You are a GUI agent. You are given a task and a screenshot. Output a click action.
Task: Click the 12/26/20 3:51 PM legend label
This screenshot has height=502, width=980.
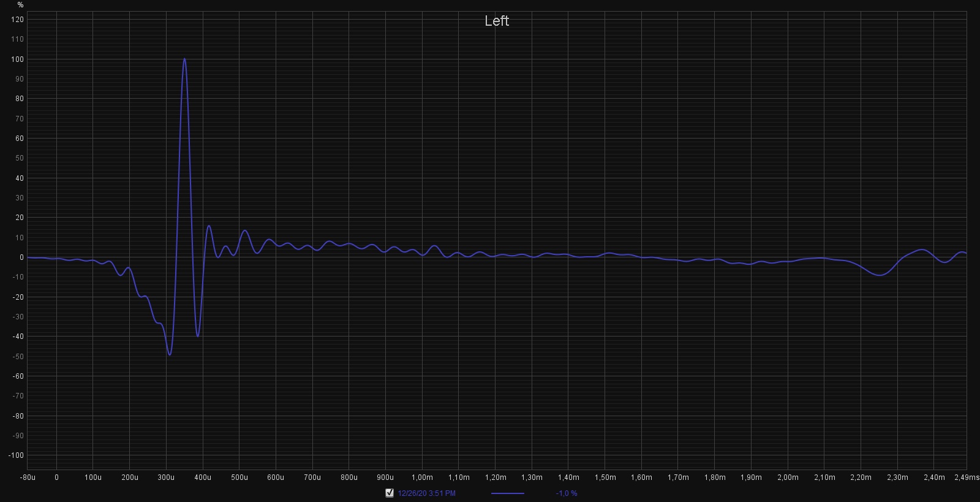[426, 493]
